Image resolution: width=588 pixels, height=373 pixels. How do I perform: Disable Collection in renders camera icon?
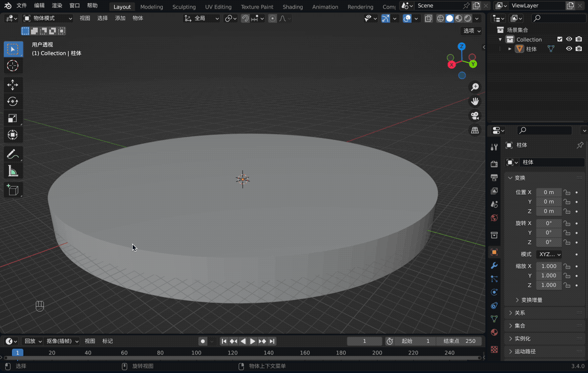[x=578, y=39]
